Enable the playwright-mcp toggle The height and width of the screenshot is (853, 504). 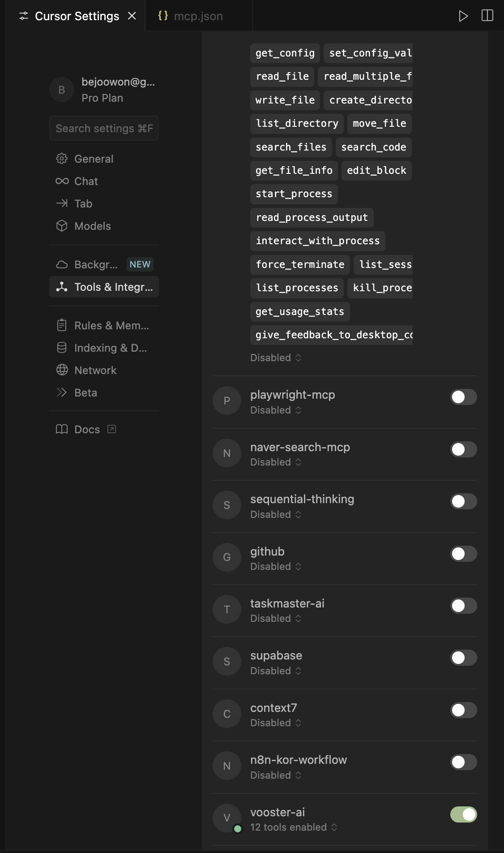[463, 397]
